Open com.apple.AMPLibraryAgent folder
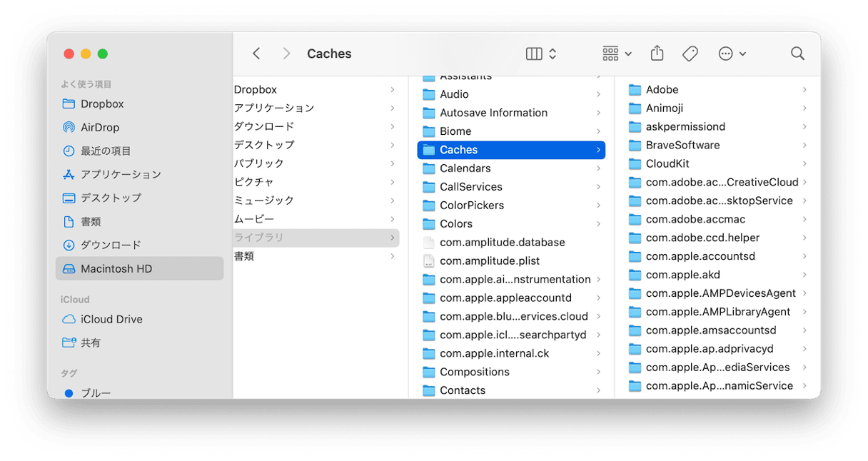 tap(717, 312)
